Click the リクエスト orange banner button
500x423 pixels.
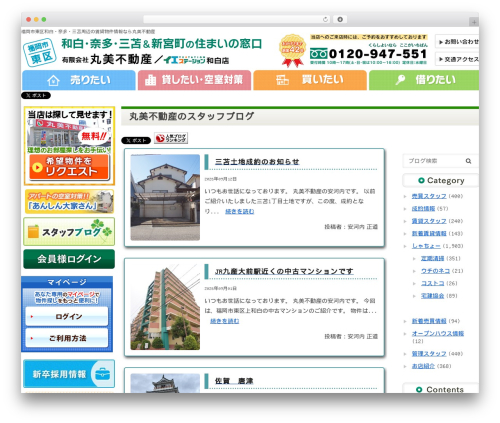coord(69,167)
